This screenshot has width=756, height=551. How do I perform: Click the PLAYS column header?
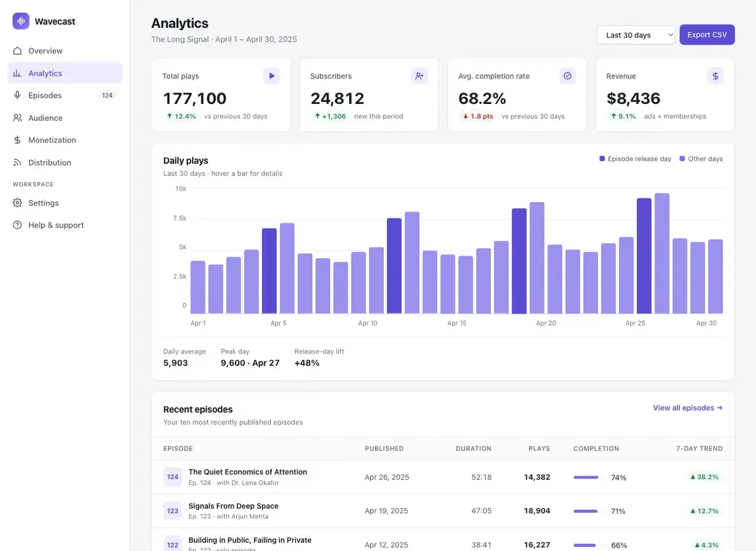pos(539,448)
